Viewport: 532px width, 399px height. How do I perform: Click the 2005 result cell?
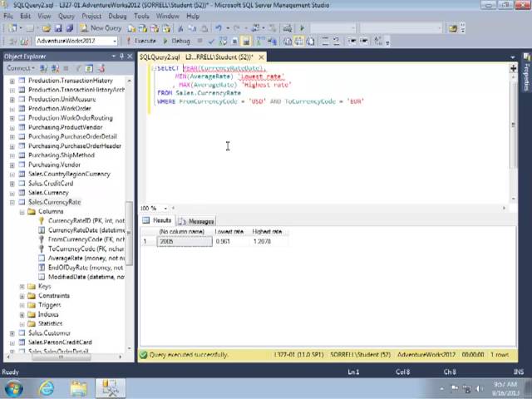tap(185, 242)
